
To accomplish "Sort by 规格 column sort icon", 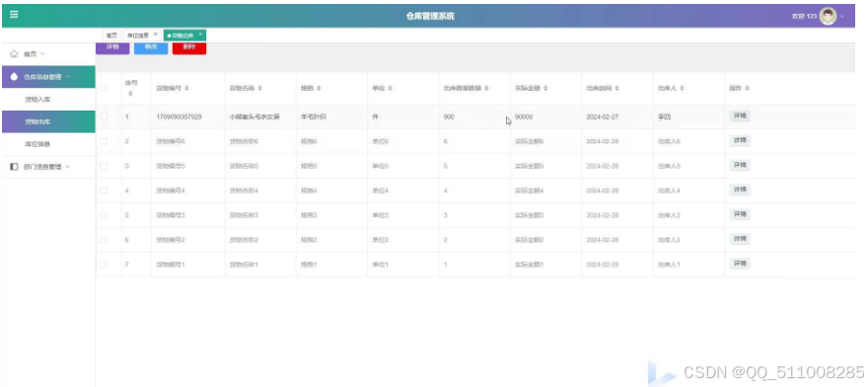I will 319,89.
